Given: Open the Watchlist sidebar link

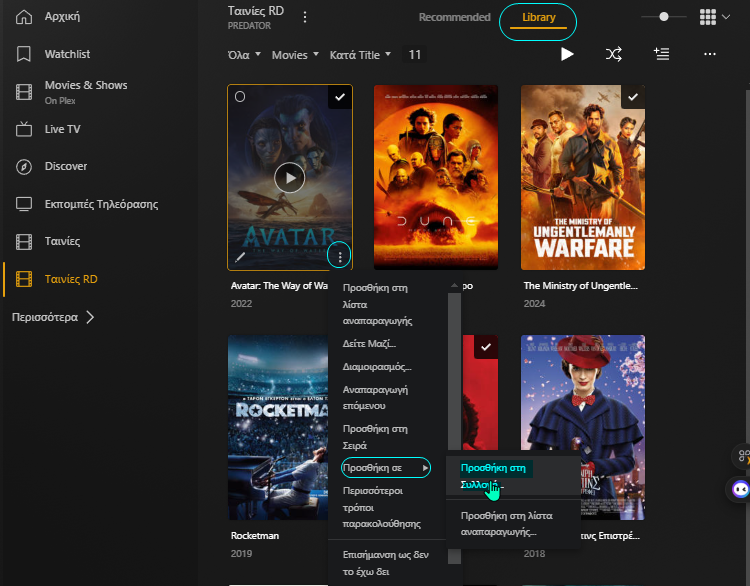Looking at the screenshot, I should [x=67, y=54].
